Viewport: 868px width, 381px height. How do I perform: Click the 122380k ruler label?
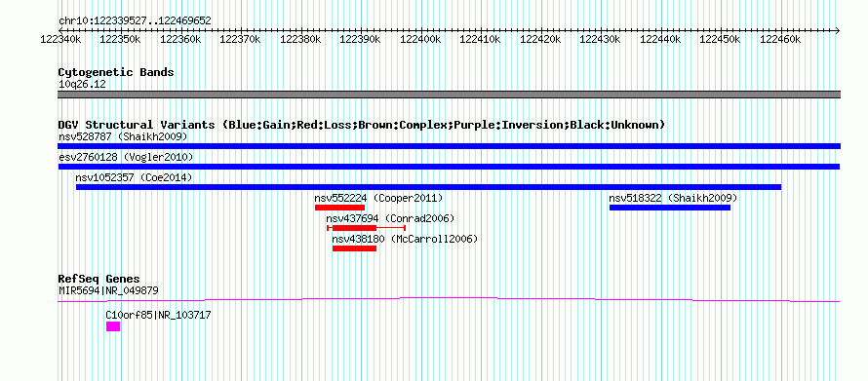[x=300, y=40]
